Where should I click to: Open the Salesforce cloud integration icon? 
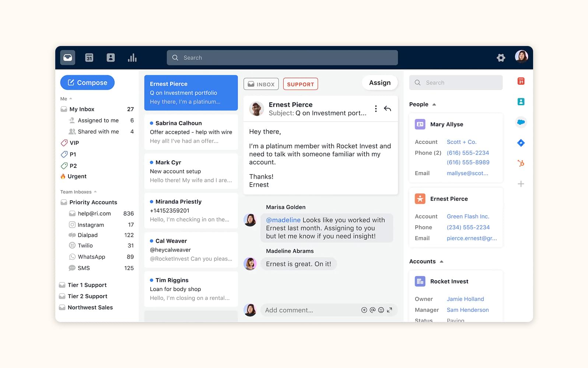[x=521, y=122]
